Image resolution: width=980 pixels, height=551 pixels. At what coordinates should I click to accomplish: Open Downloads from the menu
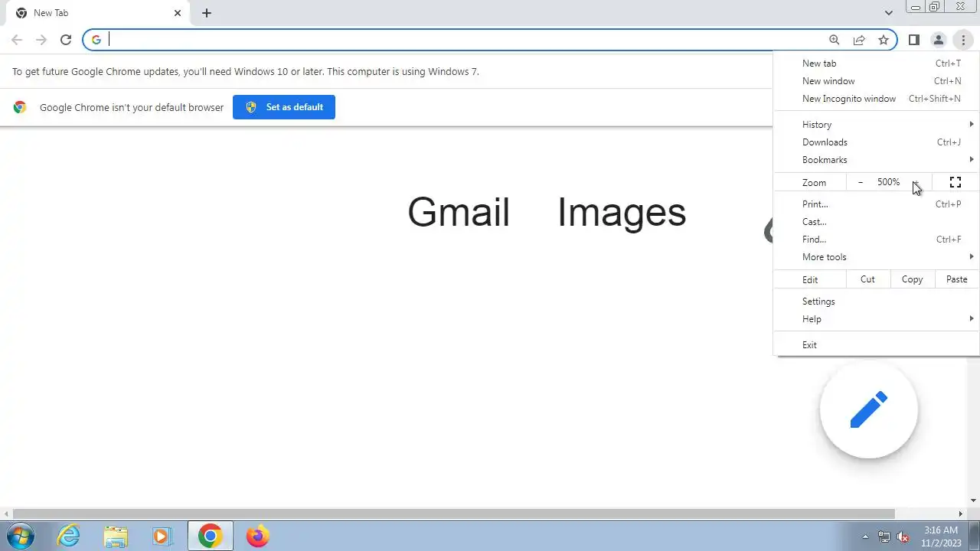(877, 142)
